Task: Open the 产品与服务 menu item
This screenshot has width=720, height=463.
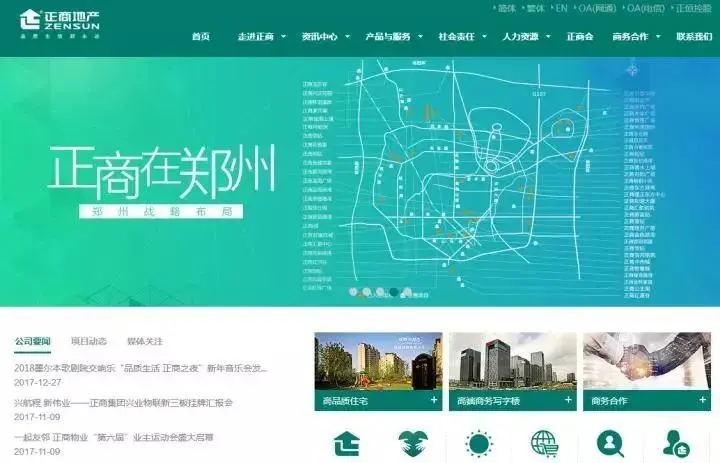Action: coord(388,36)
